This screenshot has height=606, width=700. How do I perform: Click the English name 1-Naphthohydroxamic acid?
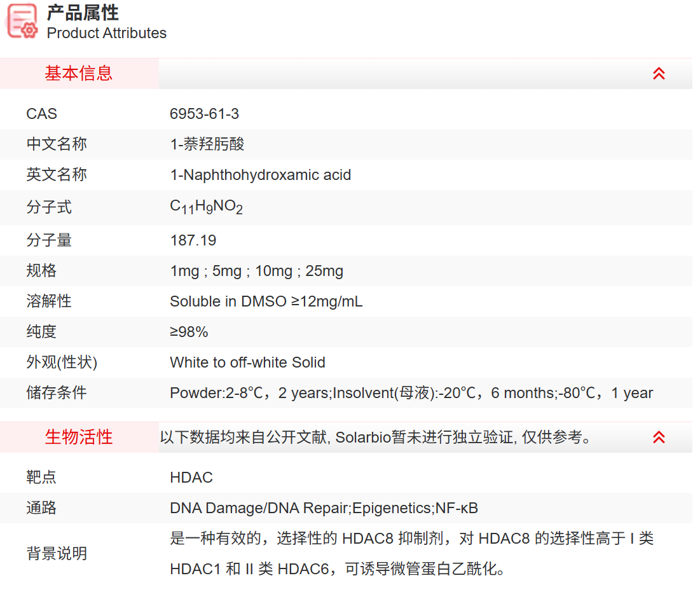pyautogui.click(x=261, y=174)
